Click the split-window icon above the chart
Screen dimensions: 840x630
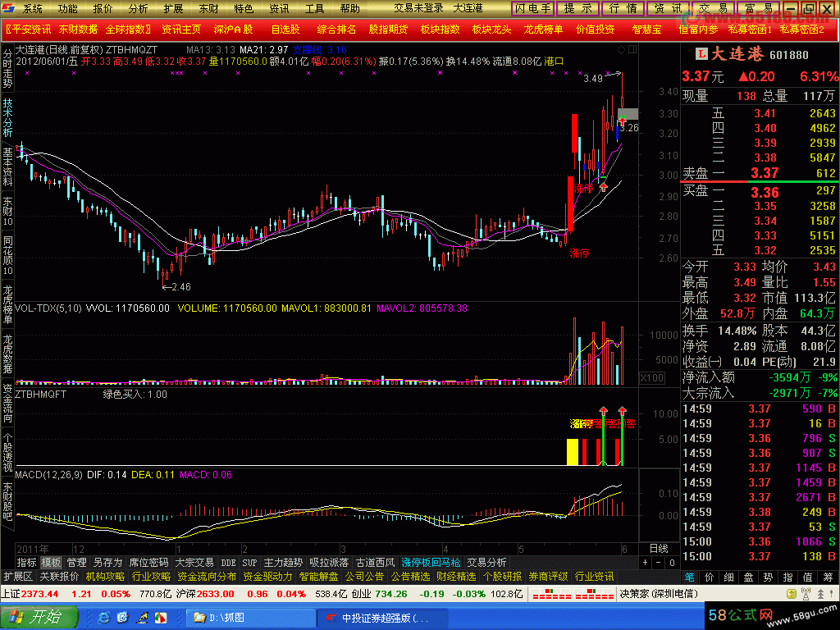pyautogui.click(x=632, y=50)
